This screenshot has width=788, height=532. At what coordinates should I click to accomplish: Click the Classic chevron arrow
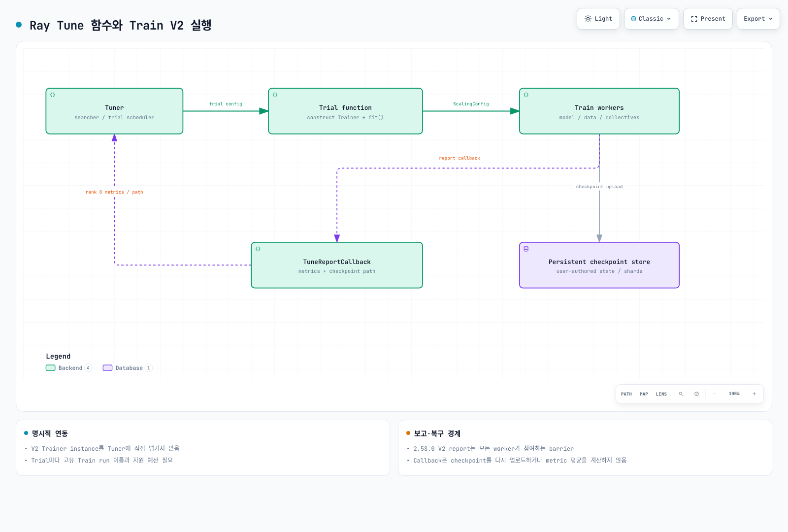[669, 19]
